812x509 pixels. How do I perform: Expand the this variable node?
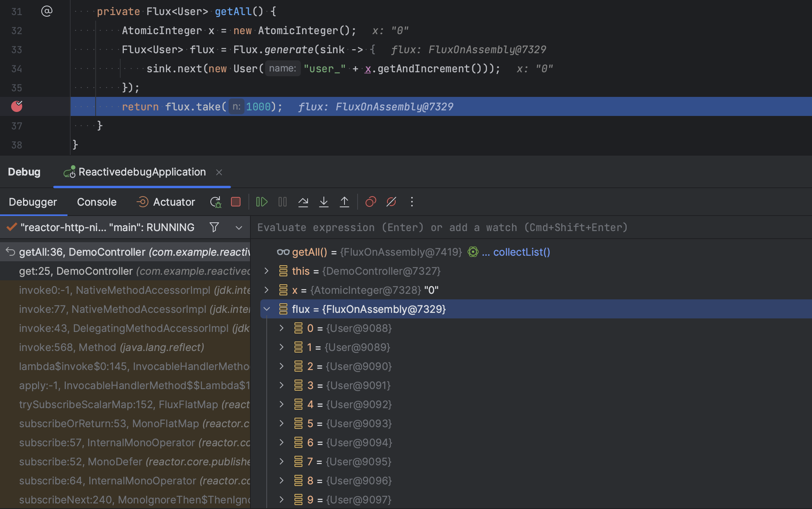pyautogui.click(x=266, y=271)
